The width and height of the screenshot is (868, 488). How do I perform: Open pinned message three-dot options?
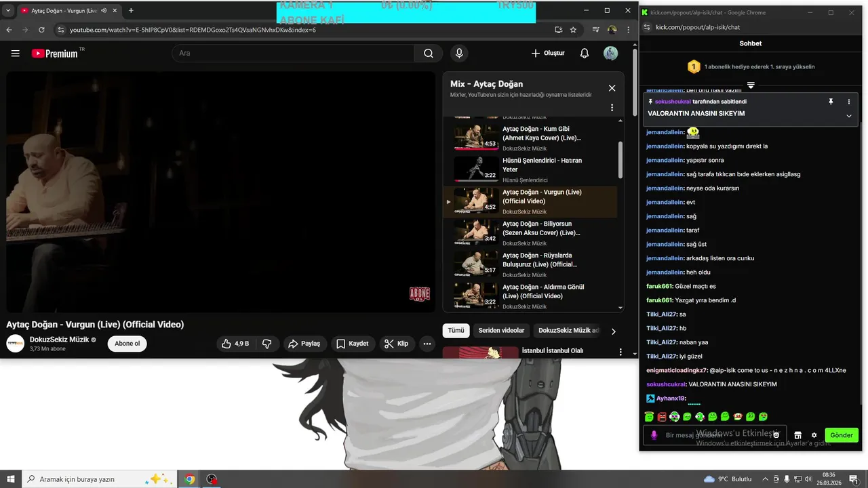click(x=849, y=101)
